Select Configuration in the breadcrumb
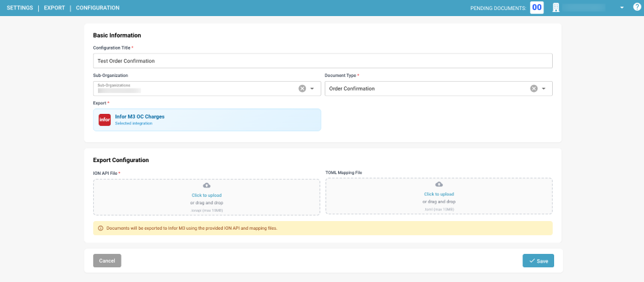Viewport: 644px width, 282px height. tap(97, 8)
